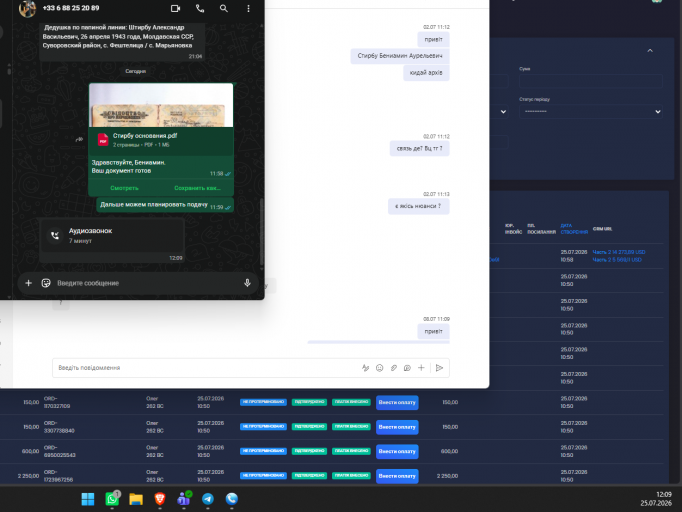The image size is (682, 512).
Task: Click Внести оплату for ORD-1723967256
Action: [x=397, y=476]
